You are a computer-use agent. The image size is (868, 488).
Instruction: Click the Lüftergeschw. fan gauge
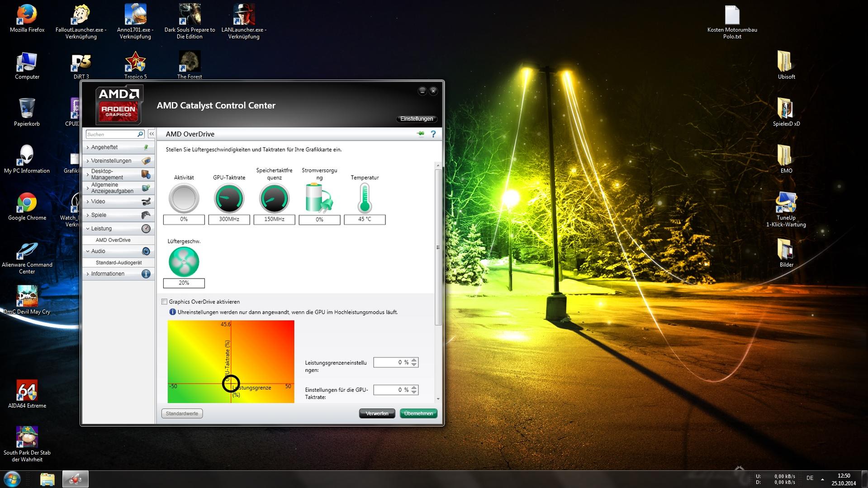[184, 261]
